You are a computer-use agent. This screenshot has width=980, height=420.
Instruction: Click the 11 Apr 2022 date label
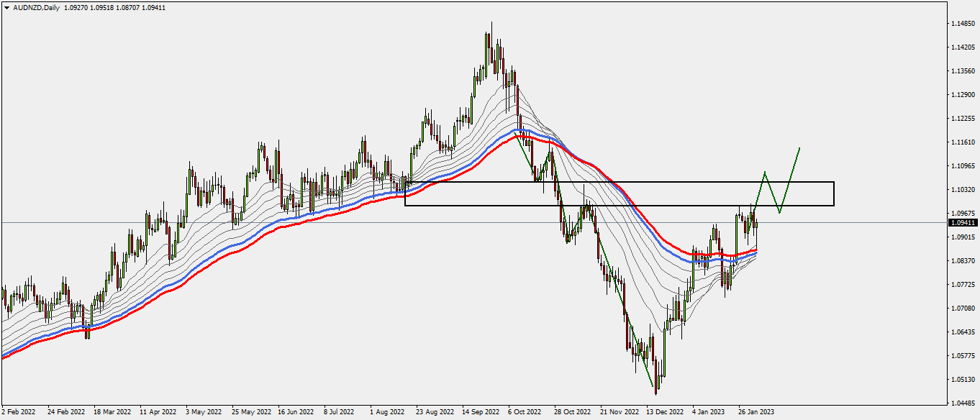(158, 413)
